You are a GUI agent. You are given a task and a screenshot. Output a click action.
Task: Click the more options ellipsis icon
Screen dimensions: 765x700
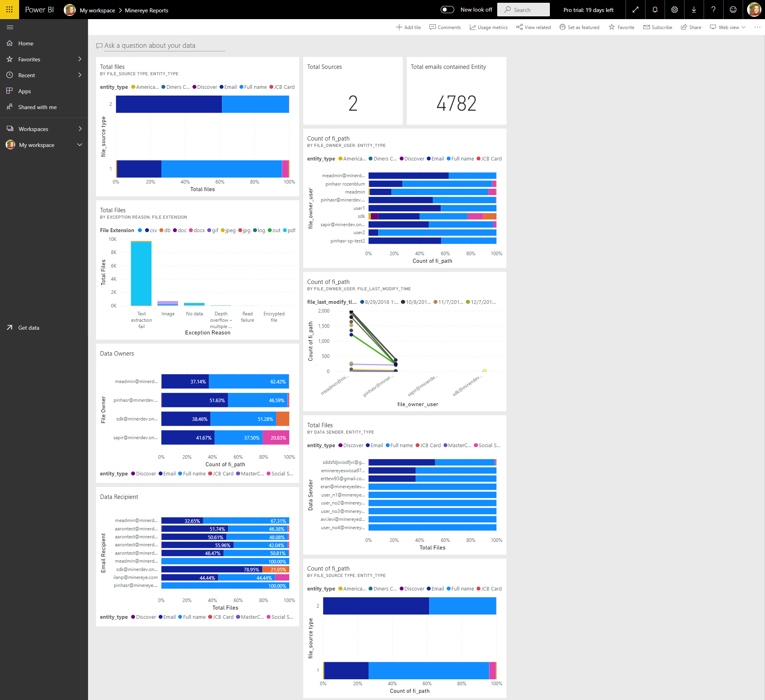[x=757, y=27]
